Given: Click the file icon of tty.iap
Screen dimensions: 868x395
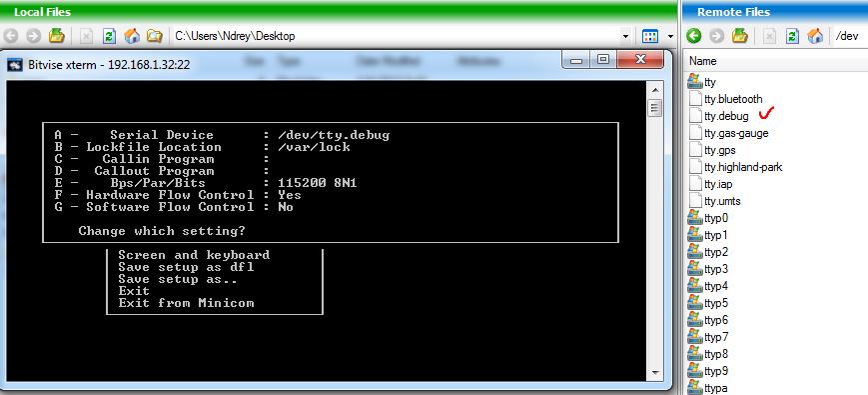Looking at the screenshot, I should coord(695,183).
